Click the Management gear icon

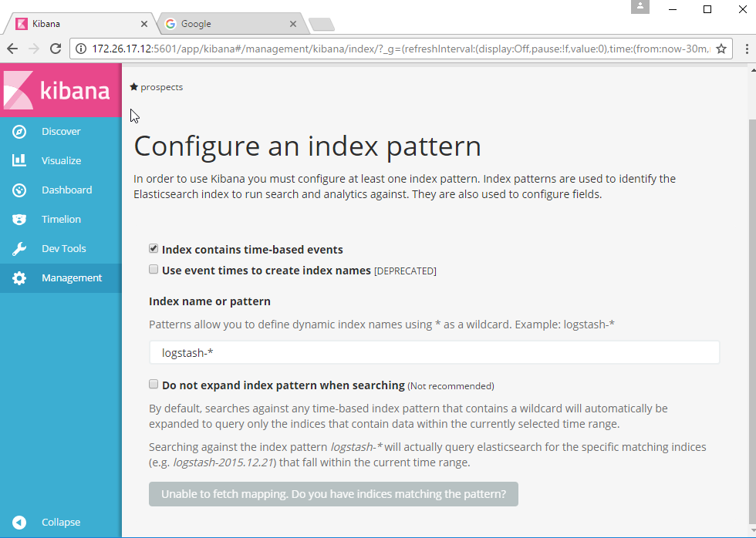point(19,278)
